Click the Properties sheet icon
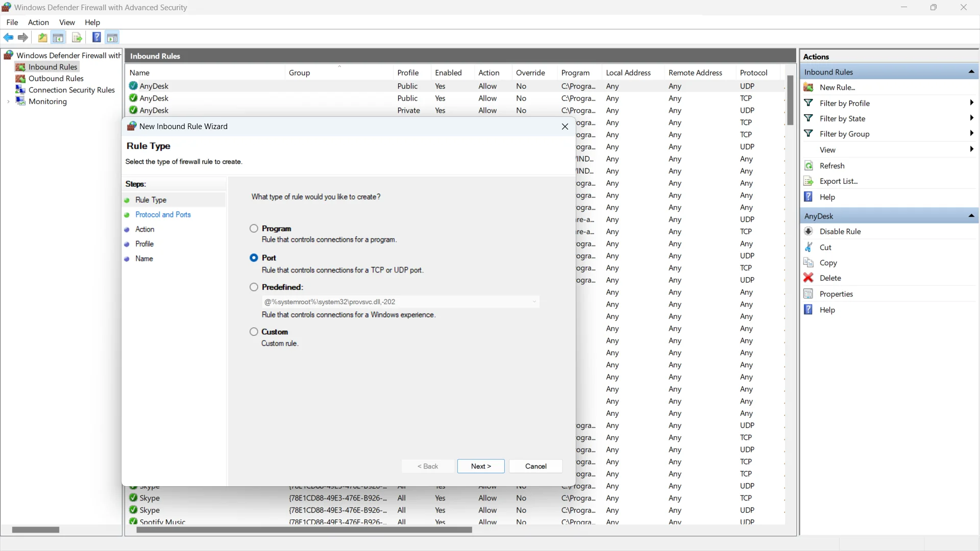Screen dimensions: 980x551 (x=808, y=294)
